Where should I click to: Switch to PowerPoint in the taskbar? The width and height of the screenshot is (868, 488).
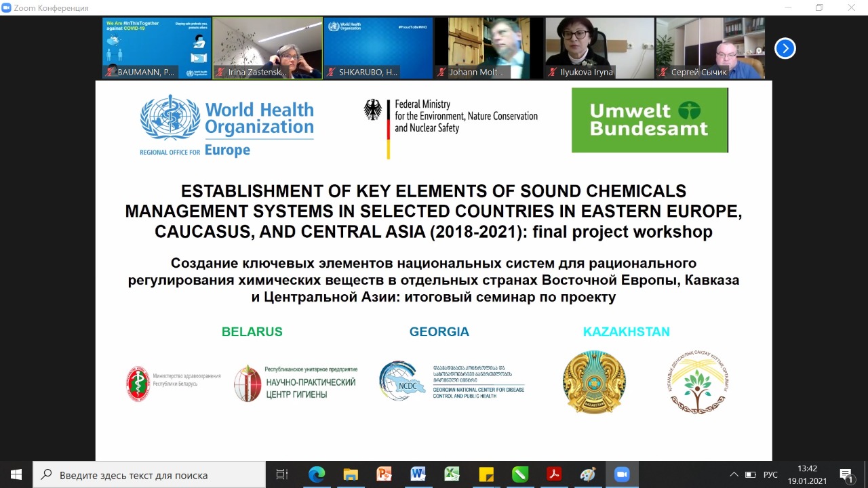pyautogui.click(x=384, y=474)
